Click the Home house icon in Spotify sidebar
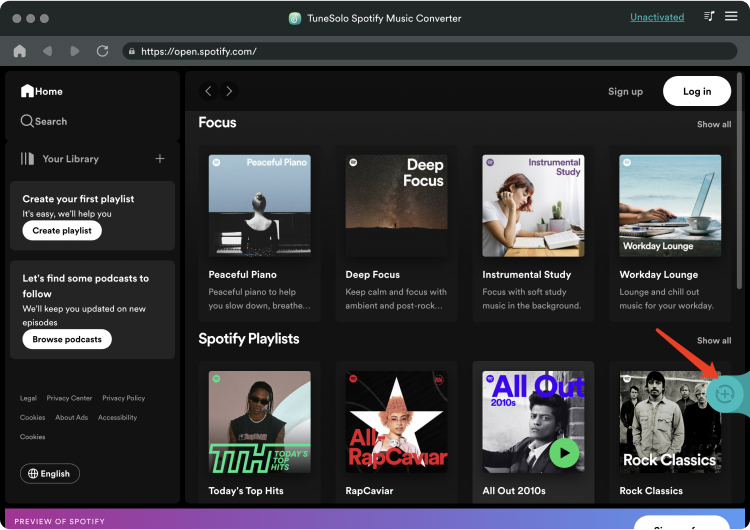 [x=27, y=91]
